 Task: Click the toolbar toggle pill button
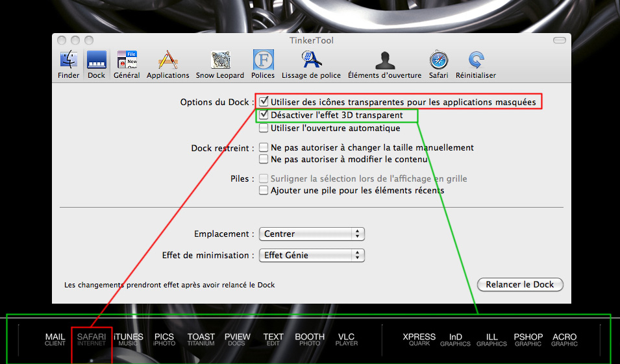pos(560,40)
